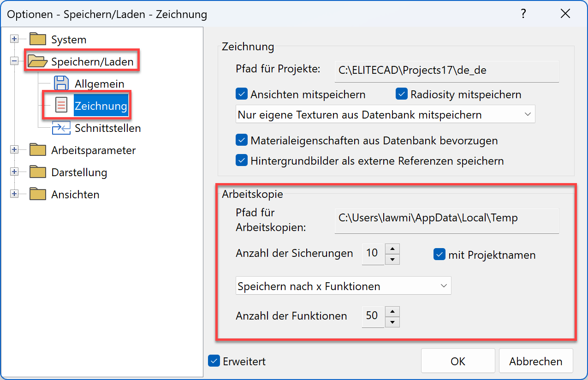Click the Ansichten folder icon
The width and height of the screenshot is (588, 380).
[38, 194]
